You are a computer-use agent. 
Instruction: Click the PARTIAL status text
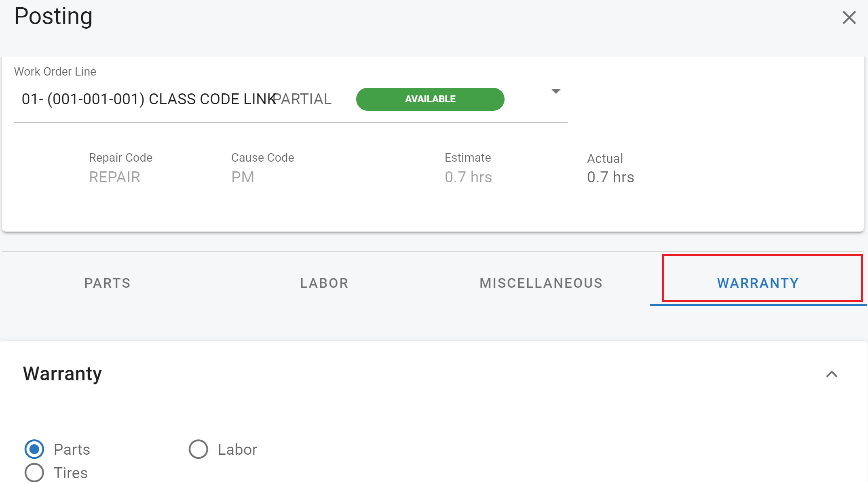303,99
